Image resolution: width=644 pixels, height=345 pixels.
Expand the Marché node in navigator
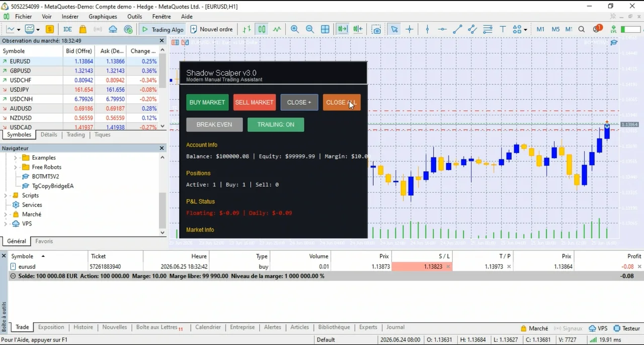point(6,214)
